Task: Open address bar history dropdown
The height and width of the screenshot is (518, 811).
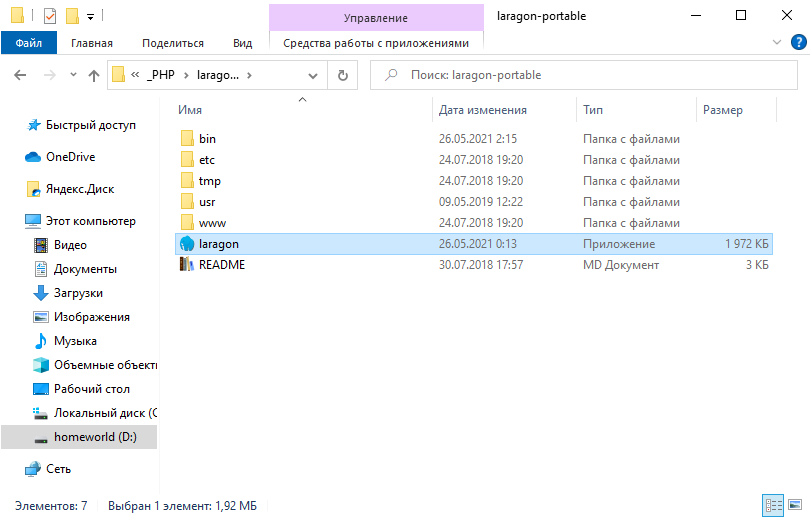Action: tap(314, 75)
